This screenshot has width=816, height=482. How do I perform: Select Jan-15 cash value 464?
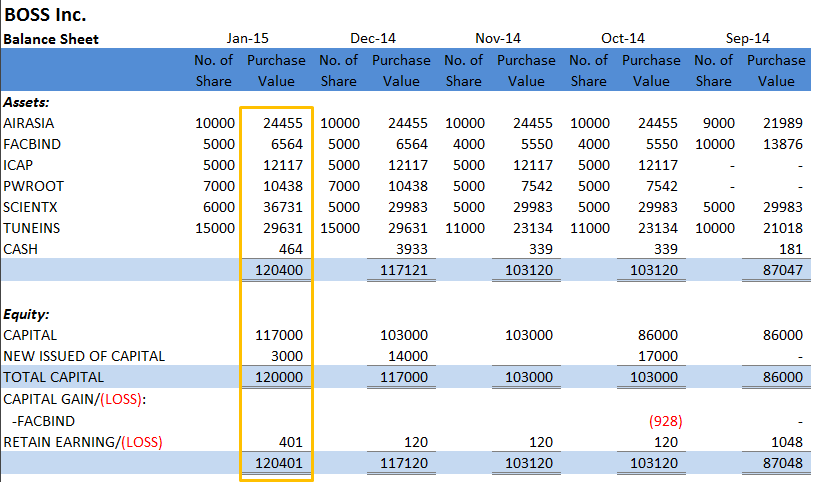pos(290,249)
